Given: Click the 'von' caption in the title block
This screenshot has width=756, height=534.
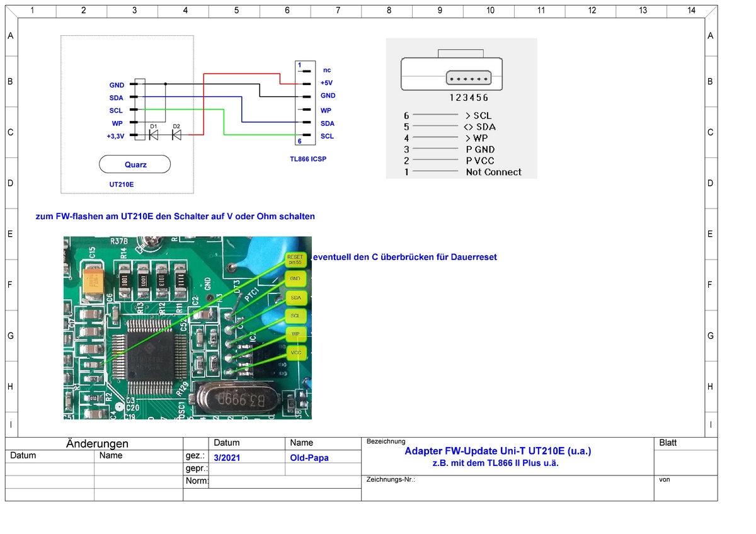Looking at the screenshot, I should click(x=664, y=480).
